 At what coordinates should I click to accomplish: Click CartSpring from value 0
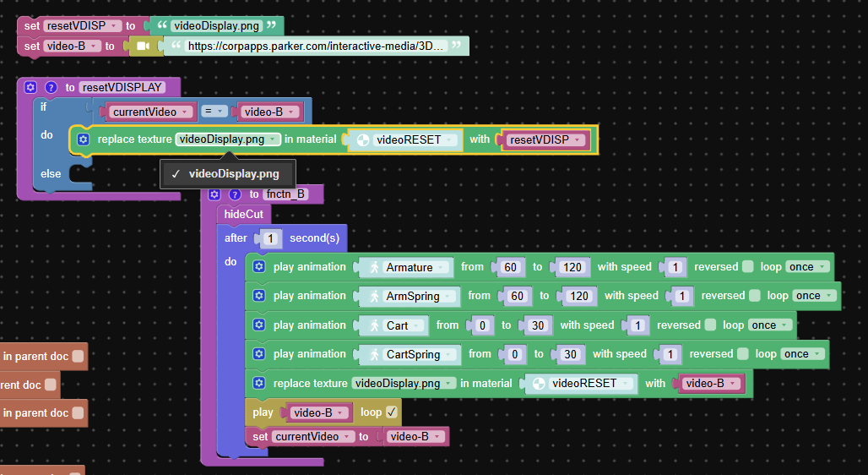tap(515, 355)
